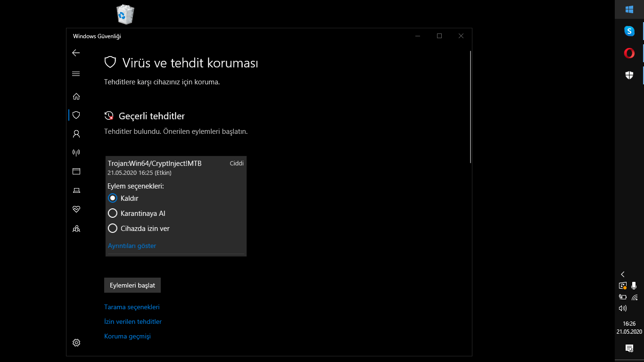Select Cihazda izin ver radio option
The height and width of the screenshot is (362, 644).
click(x=113, y=228)
